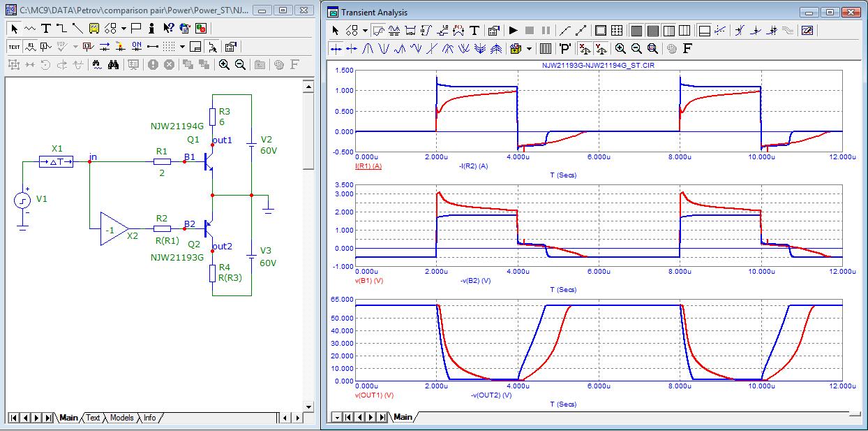Toggle Align Cursor X in analysis toolbar
The height and width of the screenshot is (431, 868).
585,49
